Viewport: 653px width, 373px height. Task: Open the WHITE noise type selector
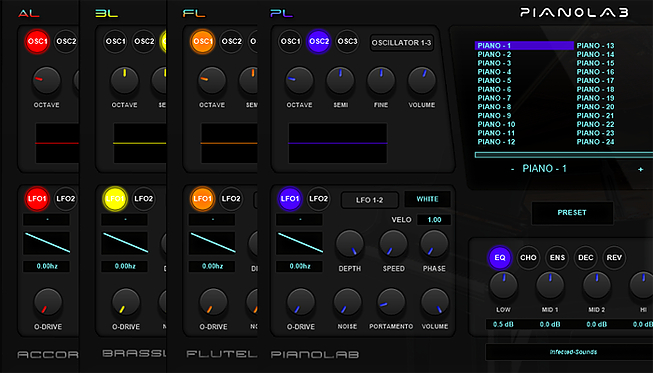coord(427,199)
